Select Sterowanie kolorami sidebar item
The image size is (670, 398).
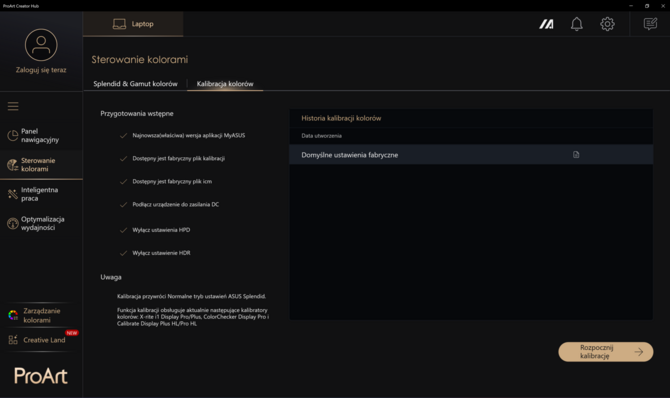click(x=41, y=165)
